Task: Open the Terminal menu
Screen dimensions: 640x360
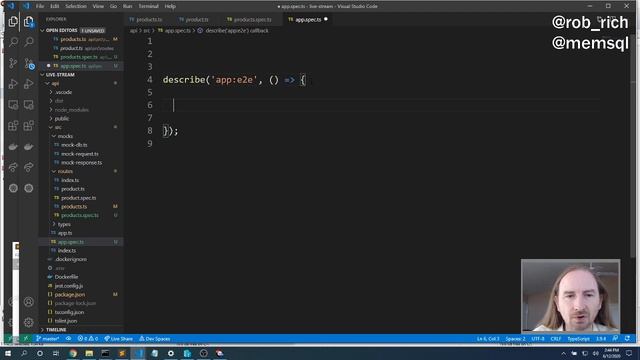Action: (148, 6)
